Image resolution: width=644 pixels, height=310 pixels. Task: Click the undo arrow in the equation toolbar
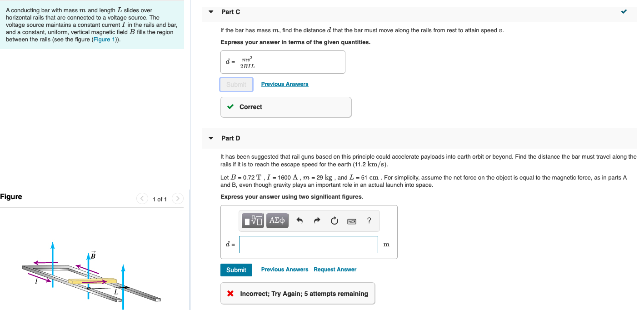tap(300, 220)
